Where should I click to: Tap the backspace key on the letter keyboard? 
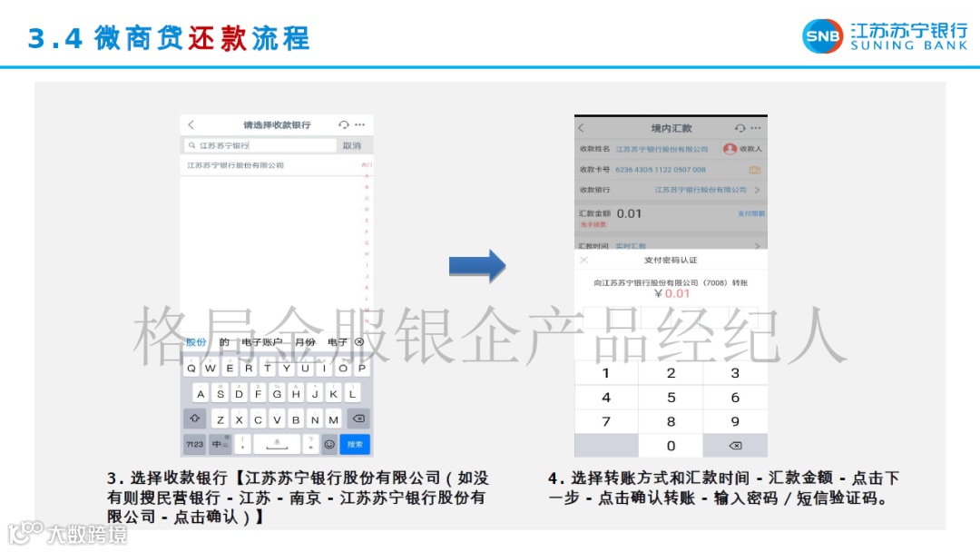point(358,419)
